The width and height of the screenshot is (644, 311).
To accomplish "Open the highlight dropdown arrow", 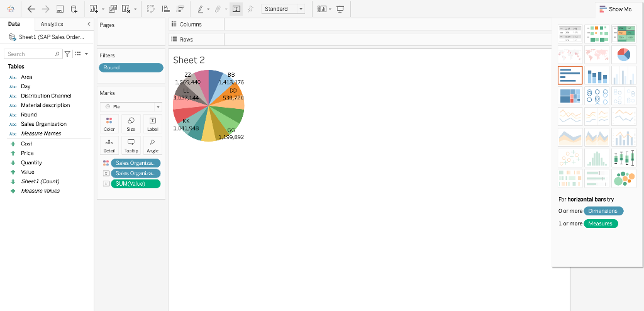I will pyautogui.click(x=208, y=9).
